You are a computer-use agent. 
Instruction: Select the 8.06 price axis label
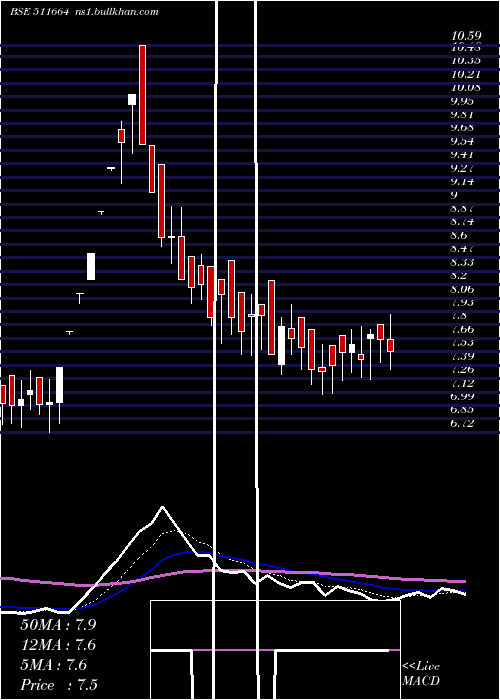coord(462,289)
